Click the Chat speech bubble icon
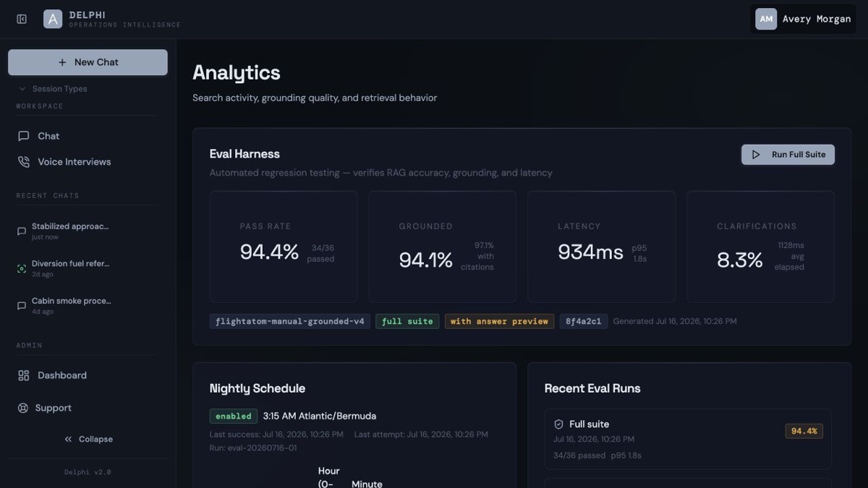This screenshot has width=868, height=488. pos(23,136)
